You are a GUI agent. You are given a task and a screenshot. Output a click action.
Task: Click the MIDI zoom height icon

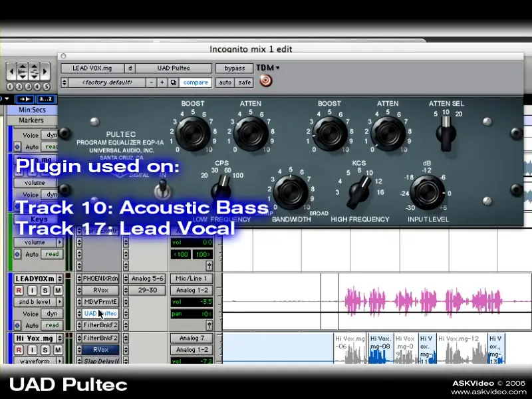(x=35, y=71)
